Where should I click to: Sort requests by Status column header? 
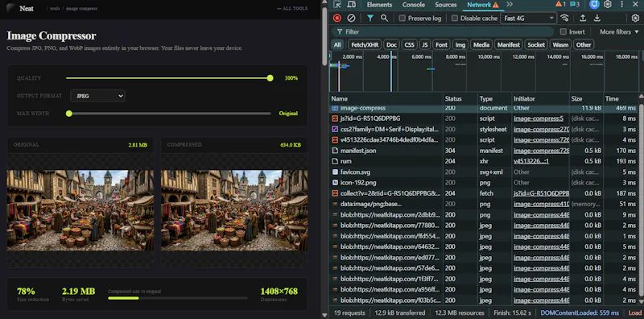460,98
